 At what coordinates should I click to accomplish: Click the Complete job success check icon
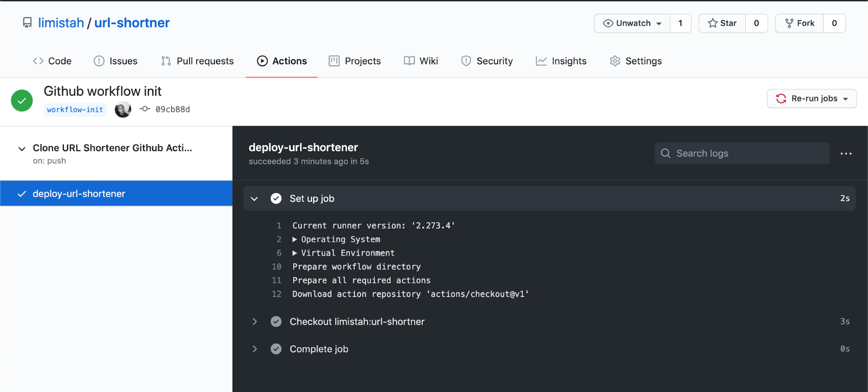coord(276,349)
